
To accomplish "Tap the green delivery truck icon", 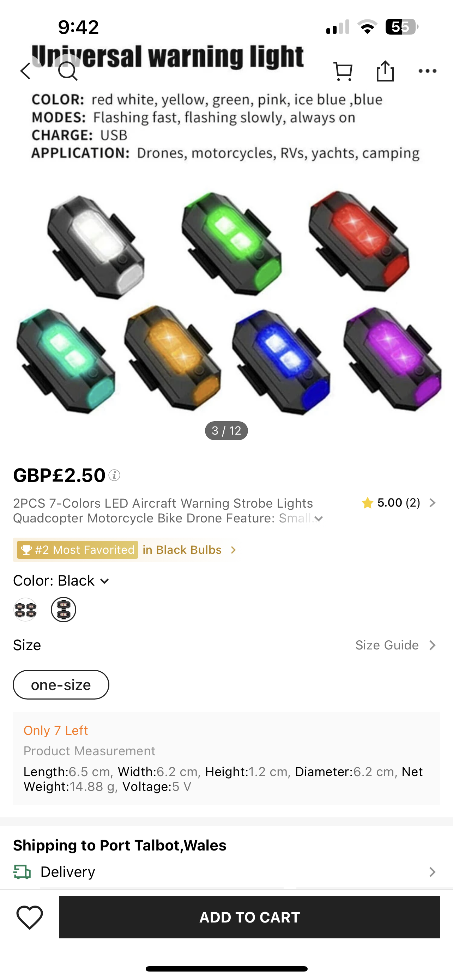I will 22,872.
